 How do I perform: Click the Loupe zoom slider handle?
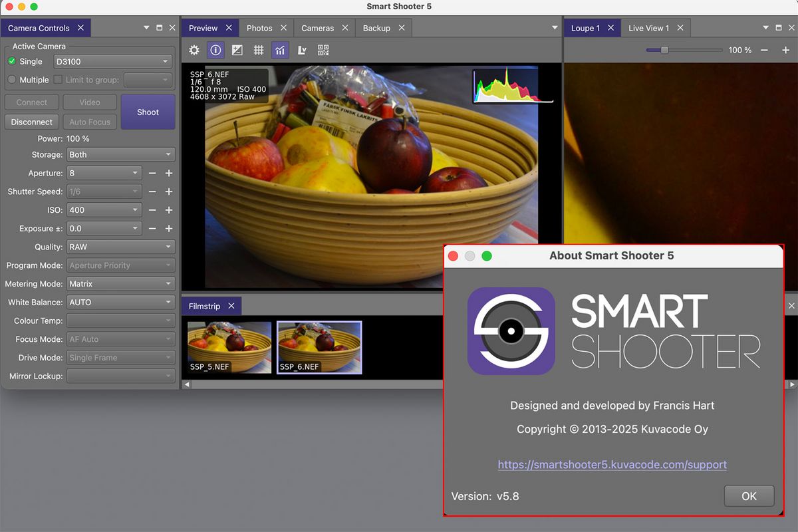click(x=664, y=50)
